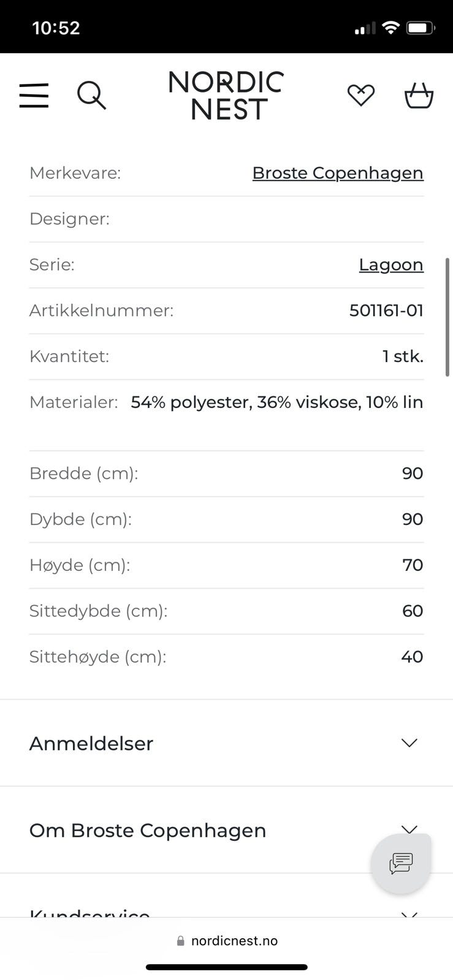Viewport: 453px width, 980px height.
Task: Open the shopping basket
Action: 419,96
